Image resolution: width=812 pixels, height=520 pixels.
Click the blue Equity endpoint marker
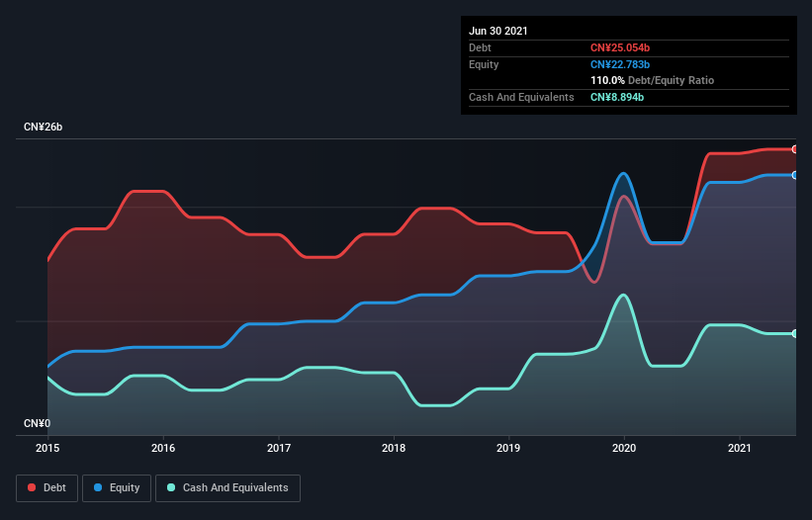tap(795, 175)
